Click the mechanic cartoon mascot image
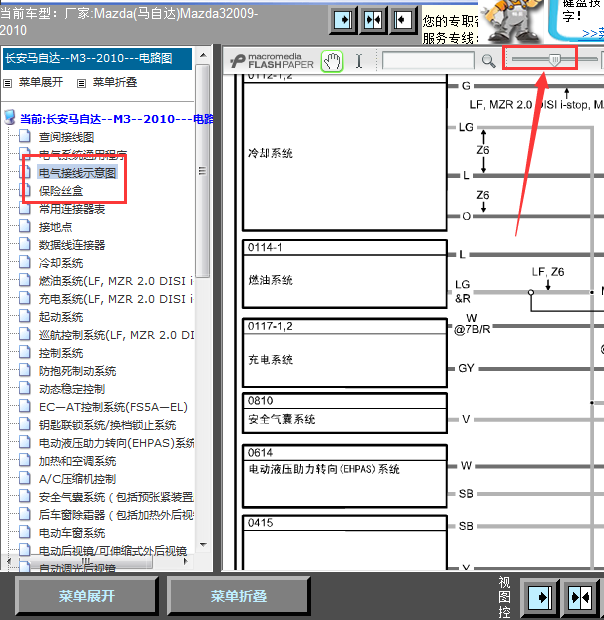Image resolution: width=604 pixels, height=620 pixels. point(510,21)
